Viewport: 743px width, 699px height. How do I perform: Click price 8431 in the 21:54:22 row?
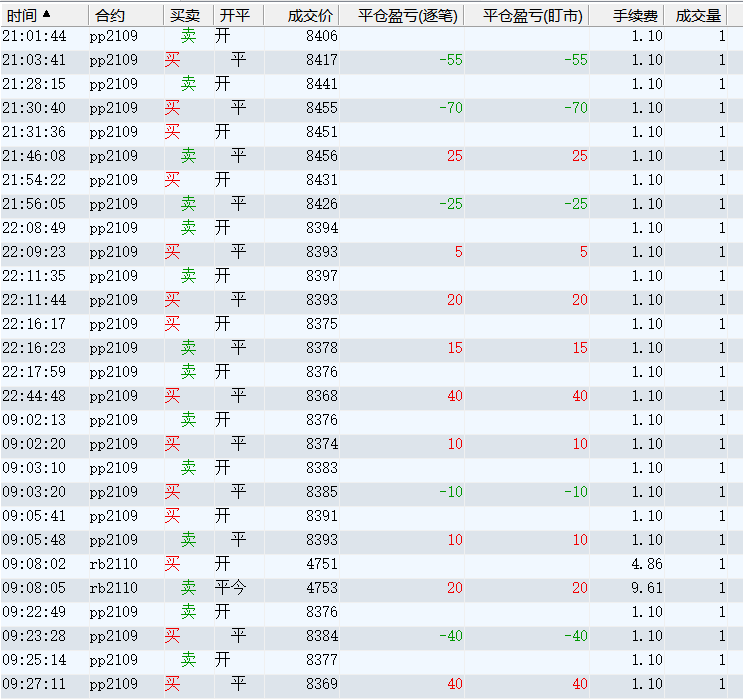[322, 180]
